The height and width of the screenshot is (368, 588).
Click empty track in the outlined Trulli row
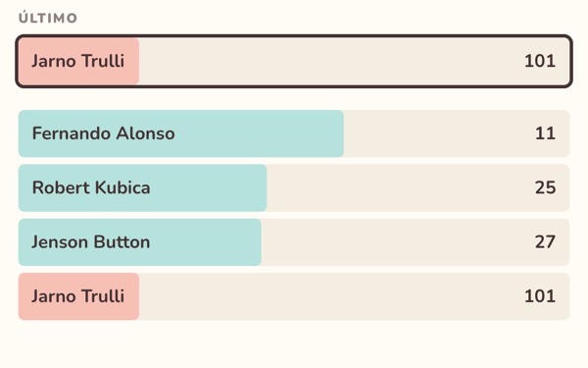(x=330, y=61)
